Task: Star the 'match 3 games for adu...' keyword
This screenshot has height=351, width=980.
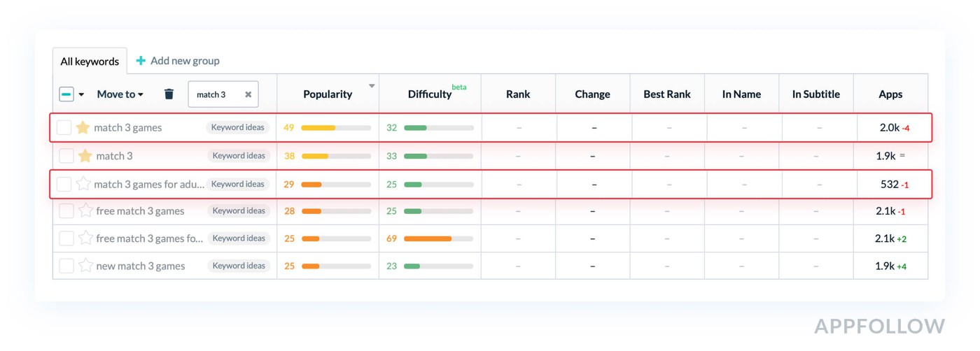Action: click(x=83, y=184)
